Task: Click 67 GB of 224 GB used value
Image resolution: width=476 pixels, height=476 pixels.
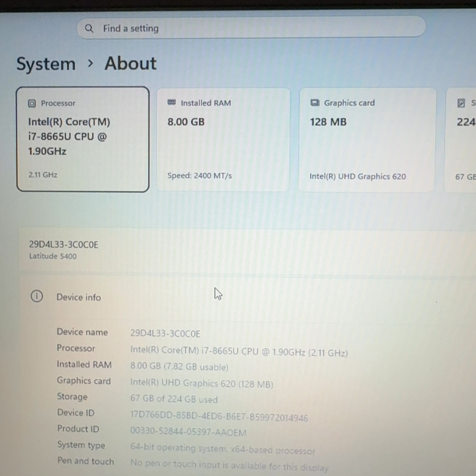Action: [174, 399]
